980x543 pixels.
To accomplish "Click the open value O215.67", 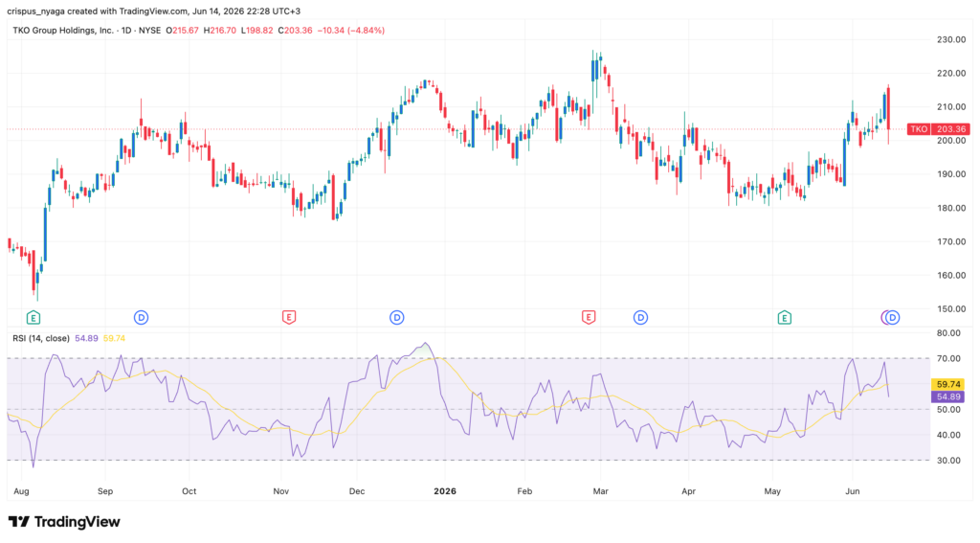I will click(182, 30).
